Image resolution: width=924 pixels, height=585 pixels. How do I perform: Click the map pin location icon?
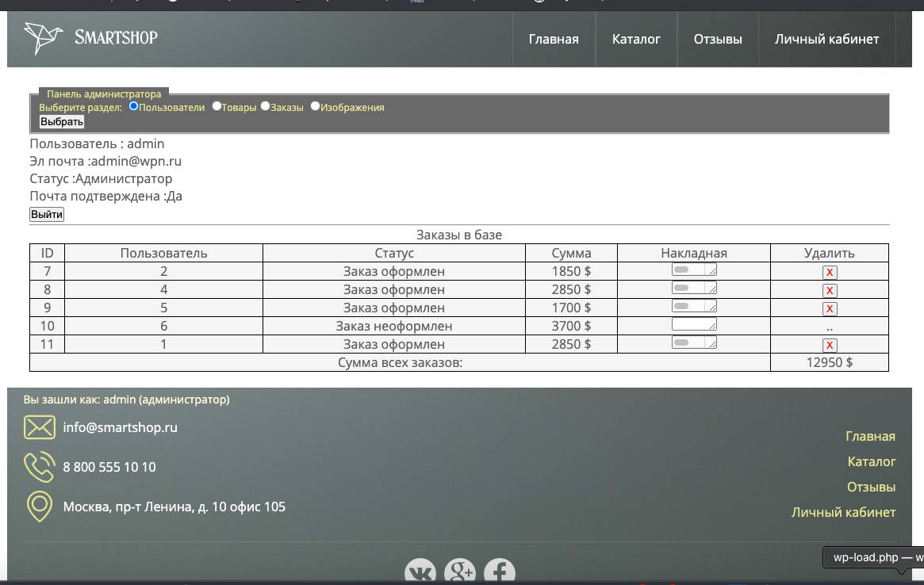point(39,507)
